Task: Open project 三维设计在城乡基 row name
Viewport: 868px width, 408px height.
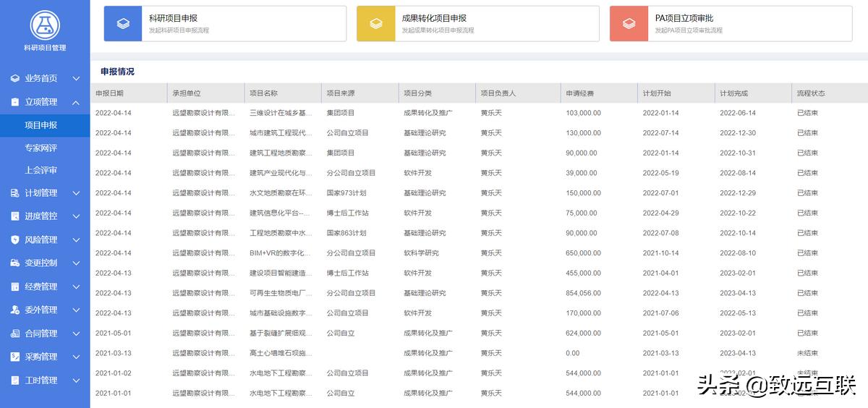Action: (x=281, y=113)
